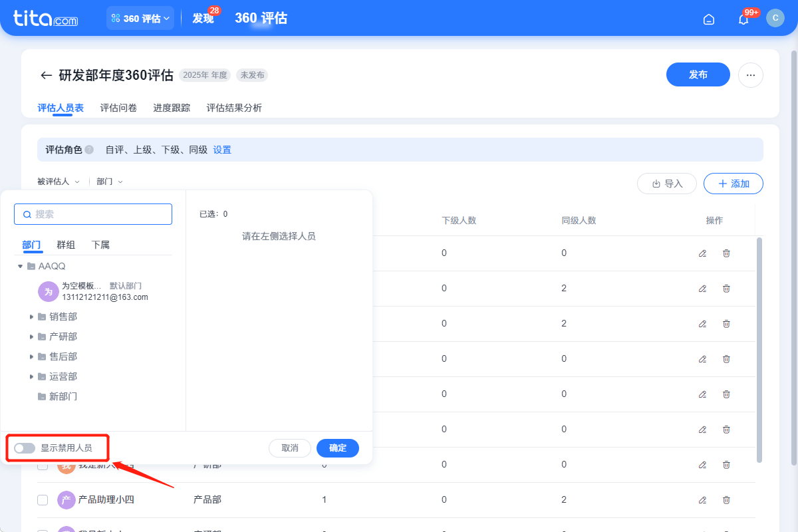Click inside the 搜索 search input field
This screenshot has width=798, height=532.
pyautogui.click(x=93, y=214)
